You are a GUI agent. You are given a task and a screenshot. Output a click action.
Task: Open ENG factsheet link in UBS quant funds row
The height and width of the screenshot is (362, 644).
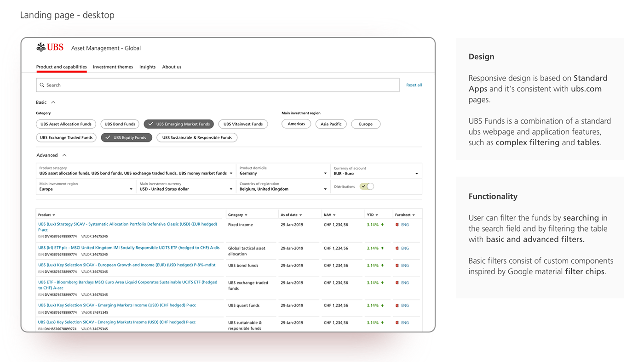[x=405, y=305]
